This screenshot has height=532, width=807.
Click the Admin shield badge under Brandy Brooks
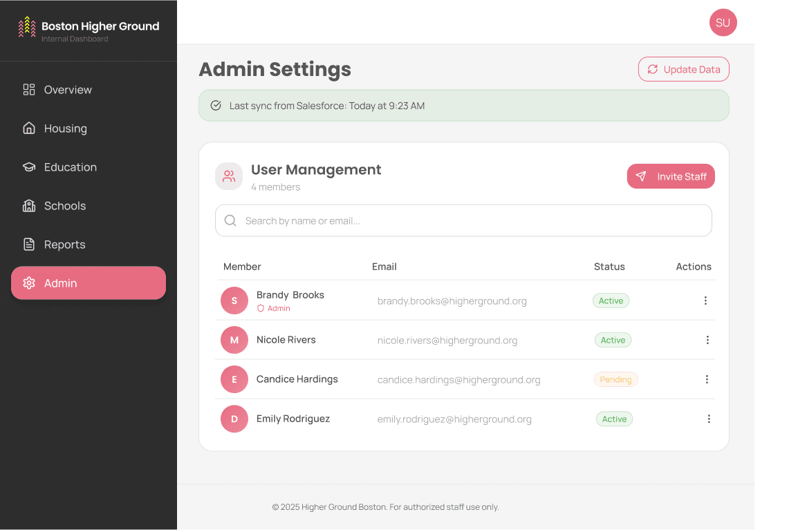pos(274,309)
